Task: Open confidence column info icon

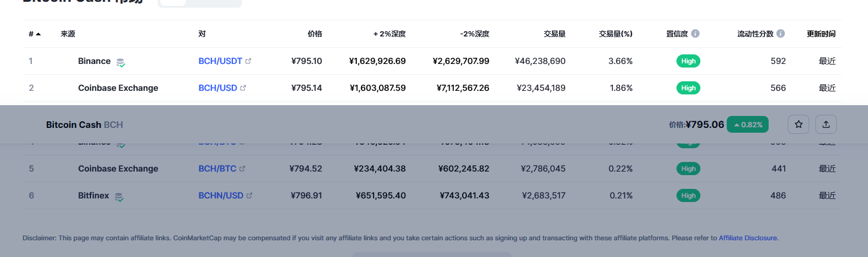Action: 695,34
